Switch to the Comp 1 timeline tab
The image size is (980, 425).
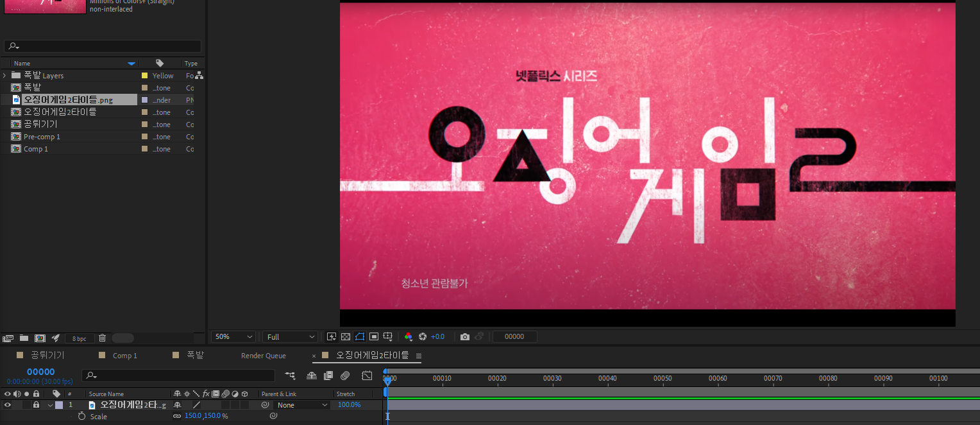(x=125, y=355)
